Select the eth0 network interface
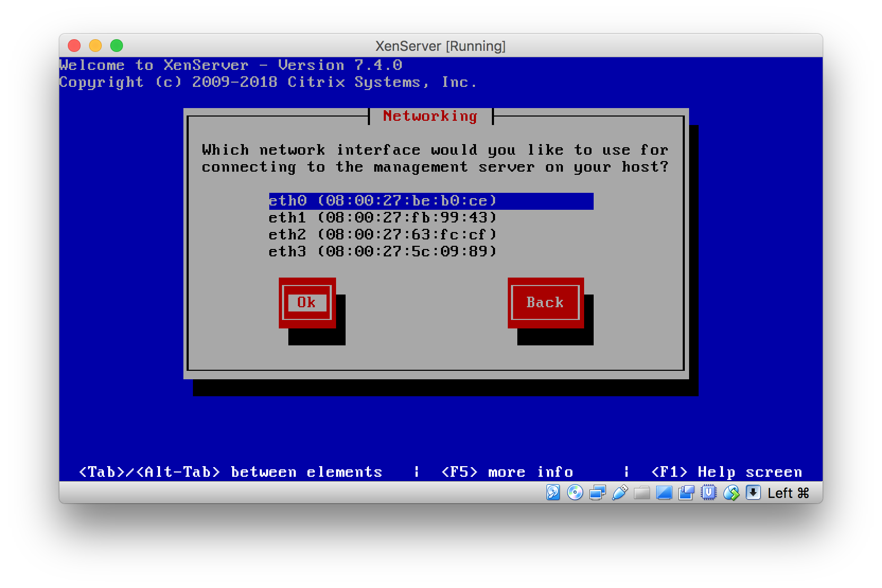Image resolution: width=882 pixels, height=588 pixels. [431, 201]
